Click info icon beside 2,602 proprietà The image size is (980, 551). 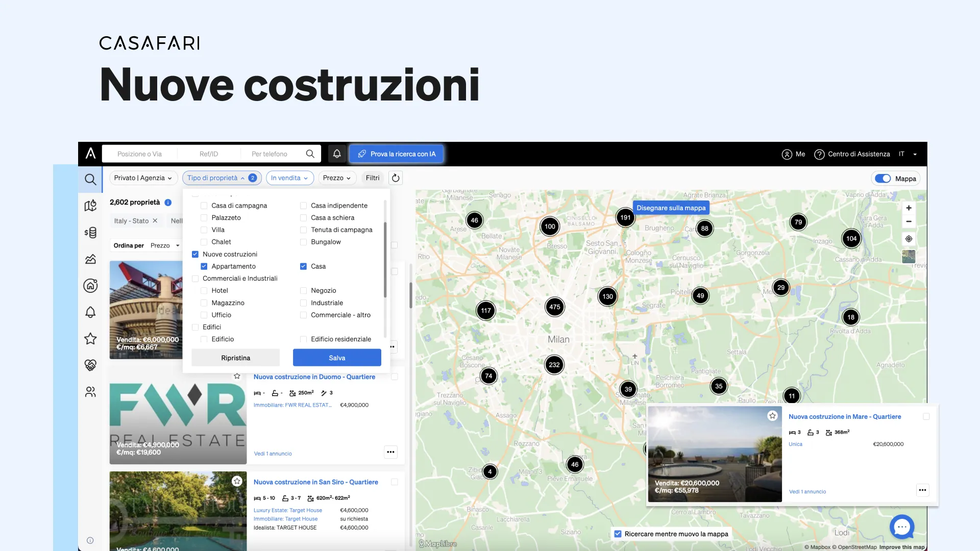point(168,203)
